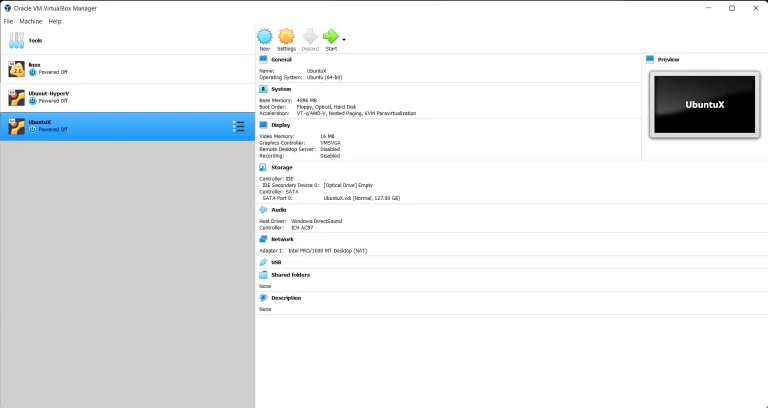The image size is (768, 408).
Task: Click Boot Order Floppy, Optical, Hard Disk
Action: pos(326,107)
